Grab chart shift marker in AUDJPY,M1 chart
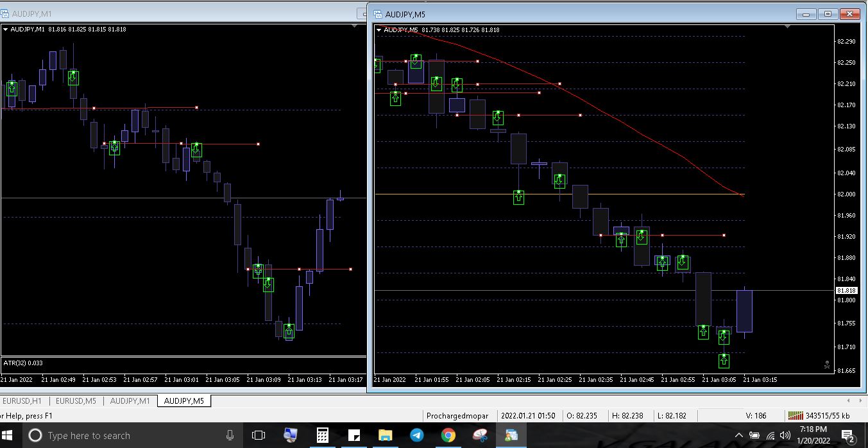Screen dimensions: 868x448 [x=355, y=26]
